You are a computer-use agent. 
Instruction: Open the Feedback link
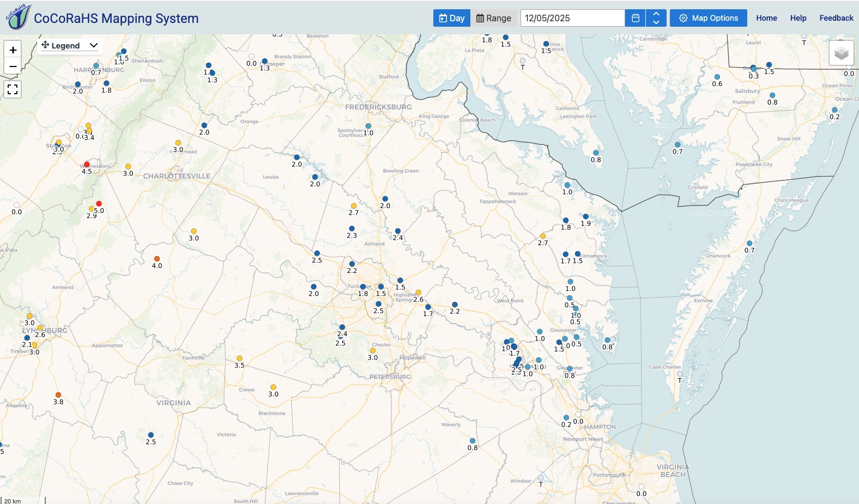click(x=836, y=18)
